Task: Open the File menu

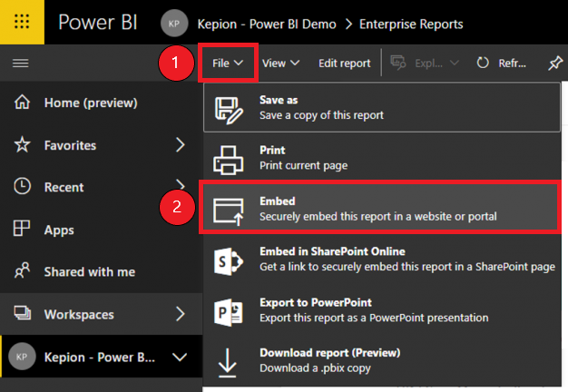Action: pos(228,63)
